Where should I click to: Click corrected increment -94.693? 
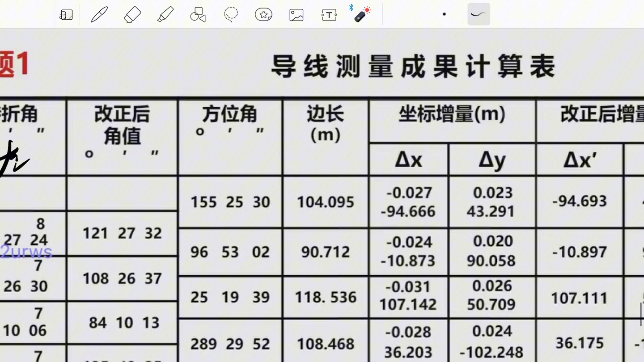[580, 201]
